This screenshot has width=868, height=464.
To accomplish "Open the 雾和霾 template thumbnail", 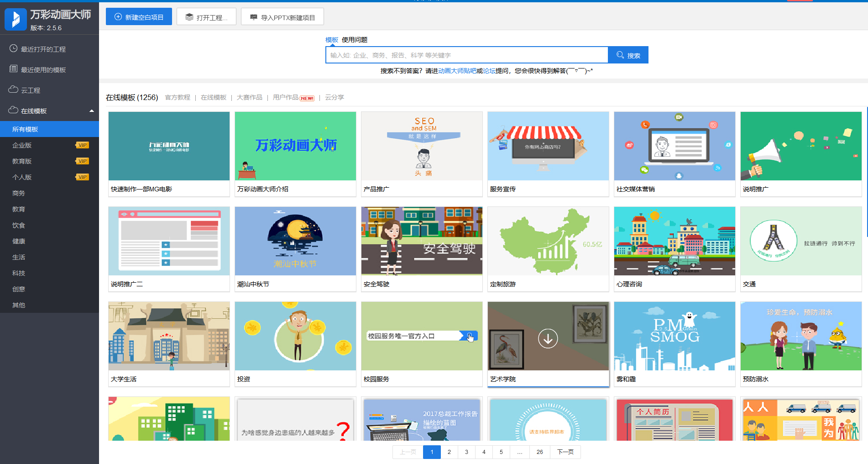I will (x=675, y=336).
